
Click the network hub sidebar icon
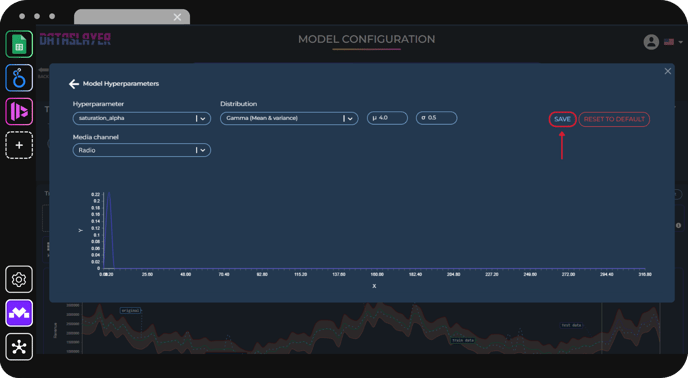coord(19,347)
